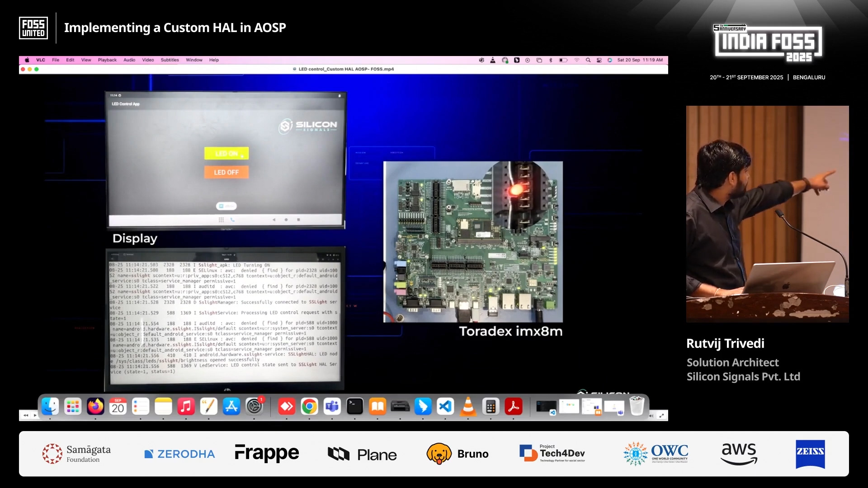Expand the Audio menu

tap(129, 60)
